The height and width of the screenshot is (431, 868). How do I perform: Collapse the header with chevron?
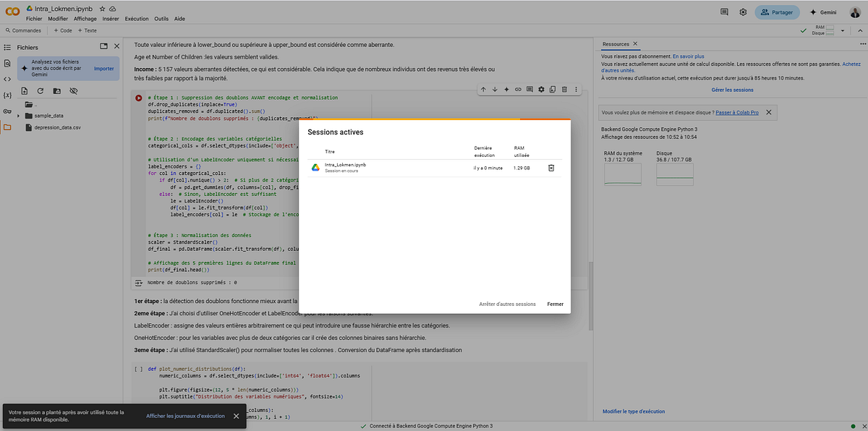click(x=860, y=30)
